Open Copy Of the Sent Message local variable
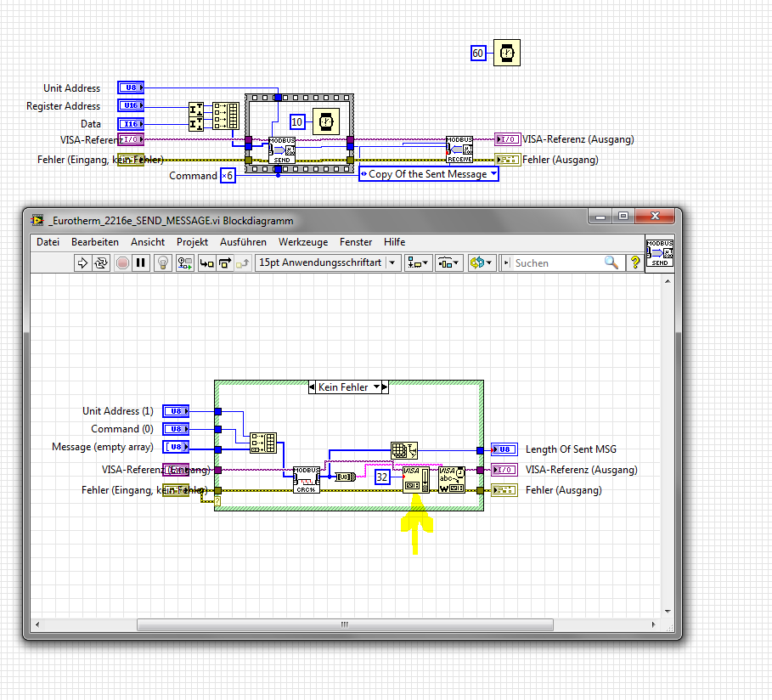The width and height of the screenshot is (772, 700). tap(429, 174)
